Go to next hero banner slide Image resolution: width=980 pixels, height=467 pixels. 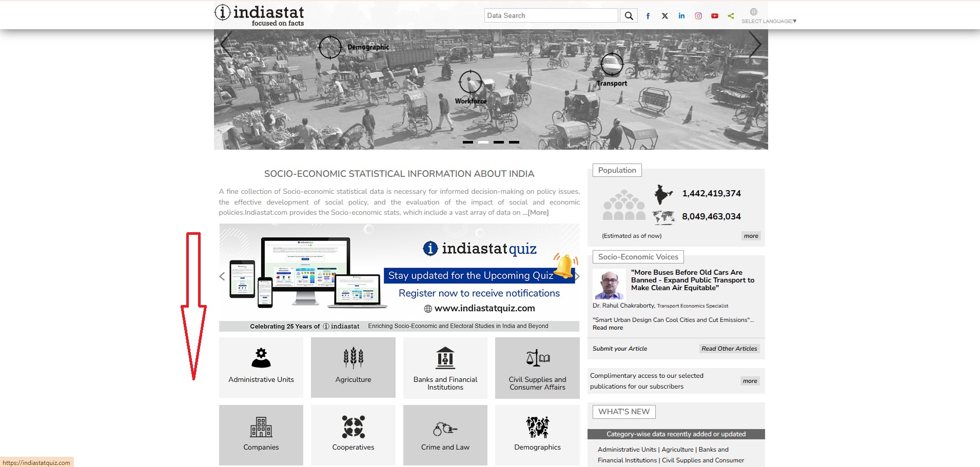coord(754,44)
